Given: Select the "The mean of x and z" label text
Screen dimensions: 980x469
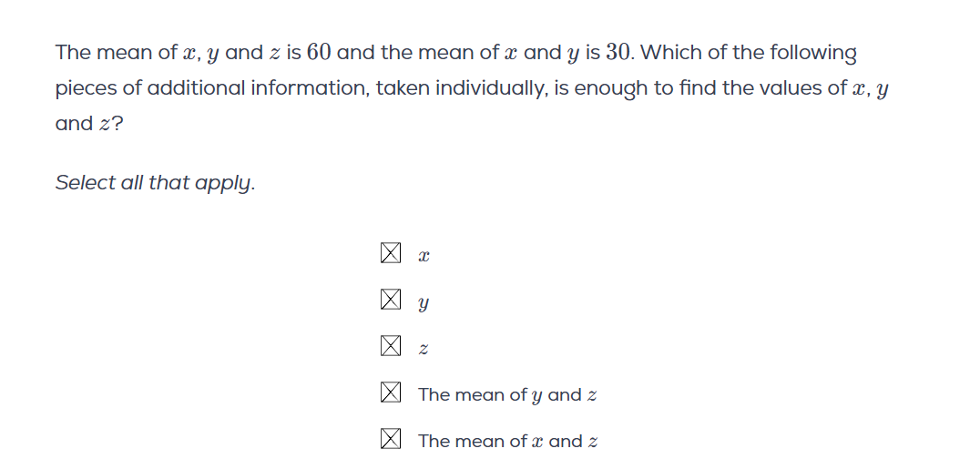Looking at the screenshot, I should point(507,442).
